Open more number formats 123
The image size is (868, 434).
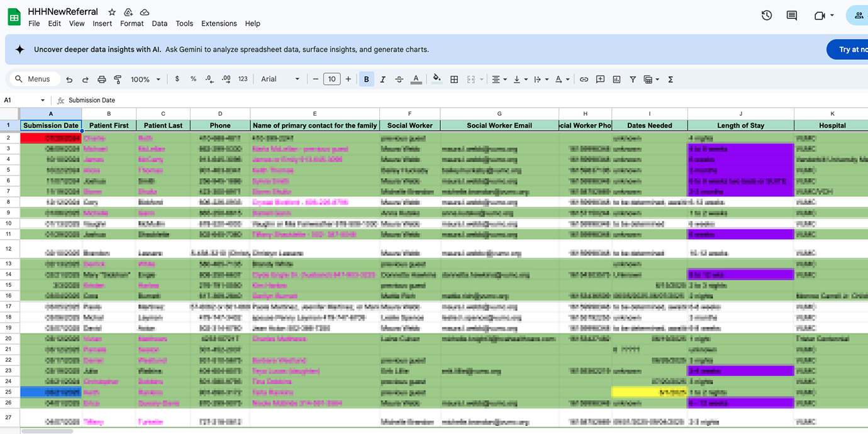coord(243,79)
